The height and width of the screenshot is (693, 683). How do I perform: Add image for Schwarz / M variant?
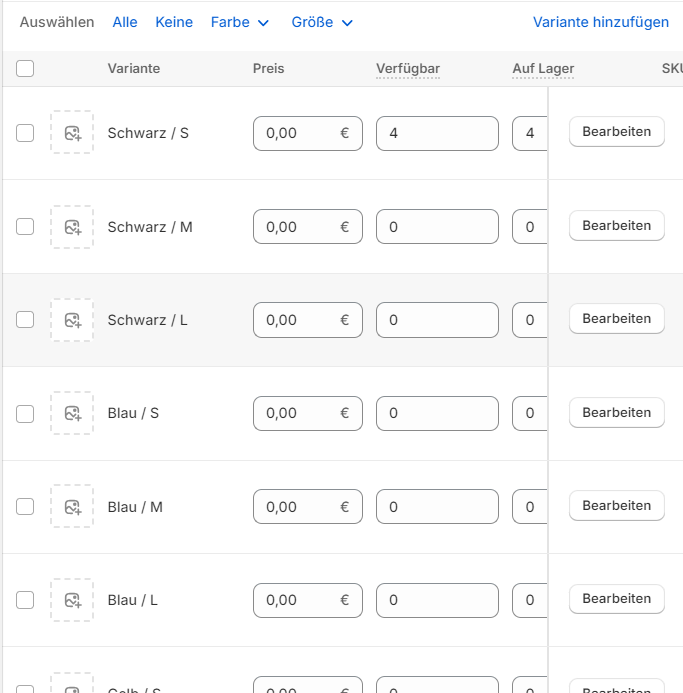(x=72, y=227)
